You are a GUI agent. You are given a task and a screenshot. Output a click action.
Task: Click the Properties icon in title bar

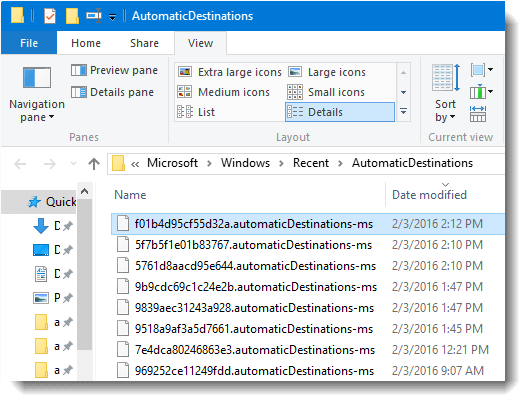click(50, 16)
